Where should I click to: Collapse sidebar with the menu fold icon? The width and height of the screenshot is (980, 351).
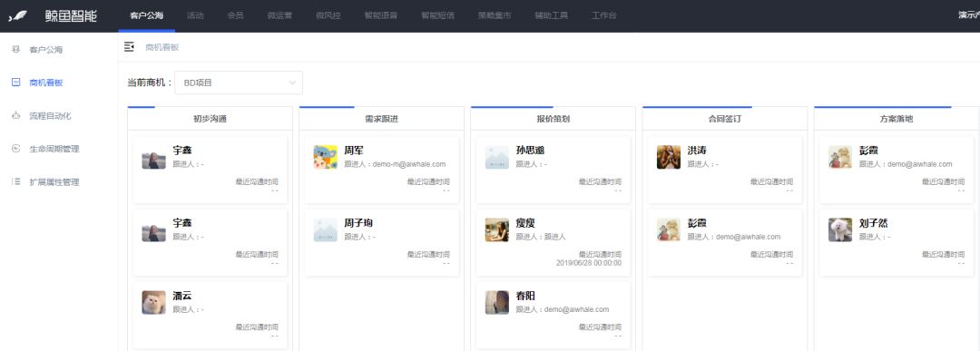(130, 47)
